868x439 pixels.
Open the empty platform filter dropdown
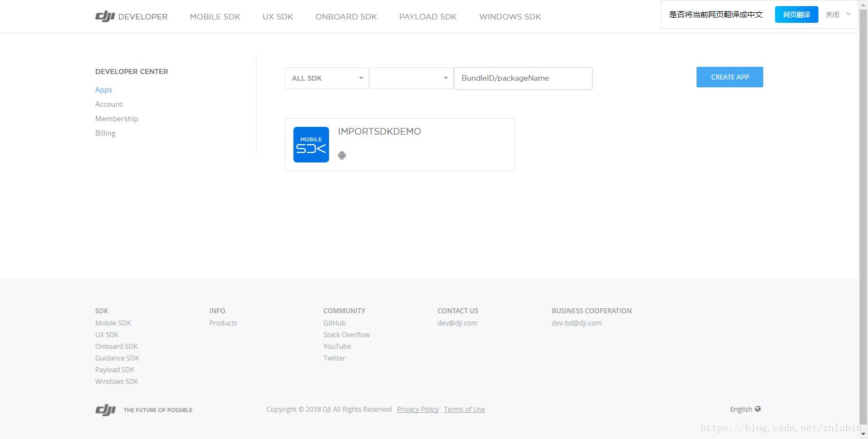coord(411,78)
